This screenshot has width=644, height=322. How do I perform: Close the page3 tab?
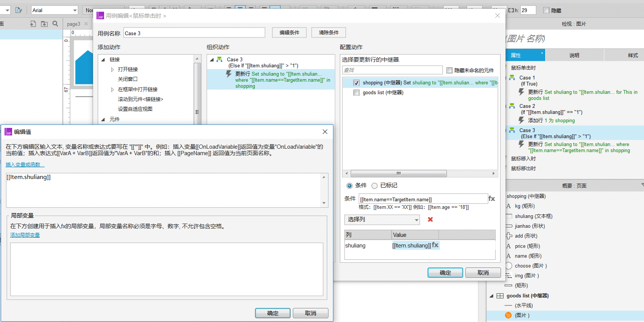[86, 24]
